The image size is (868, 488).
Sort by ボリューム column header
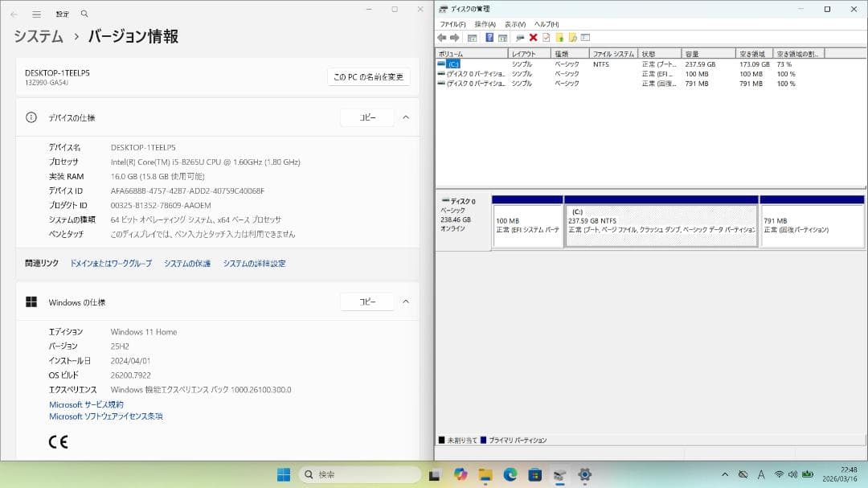pyautogui.click(x=472, y=54)
